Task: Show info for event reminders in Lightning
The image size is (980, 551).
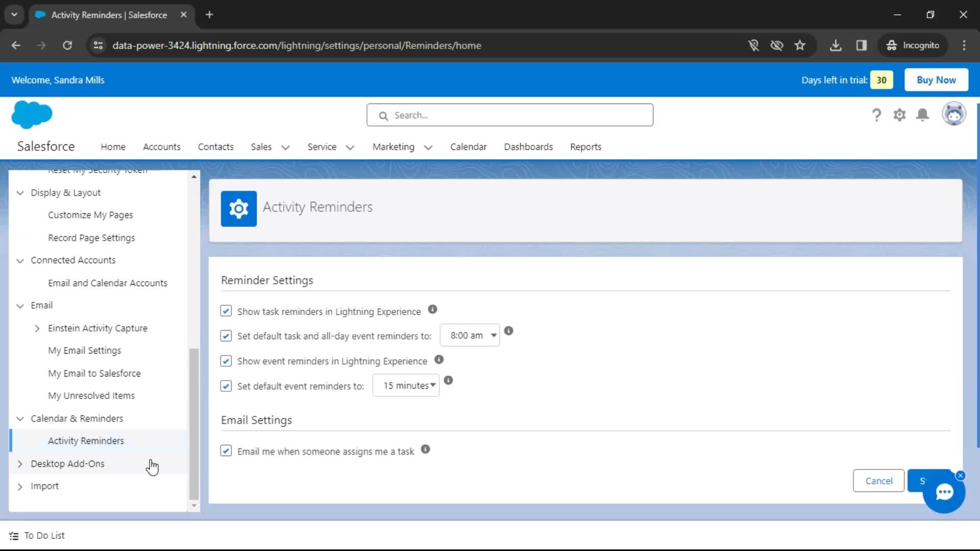Action: pos(438,360)
